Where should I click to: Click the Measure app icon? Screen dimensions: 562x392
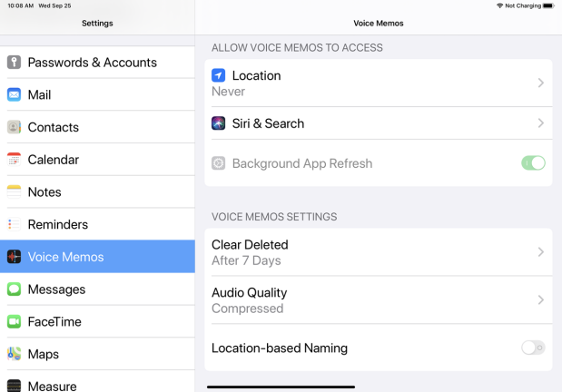point(14,386)
